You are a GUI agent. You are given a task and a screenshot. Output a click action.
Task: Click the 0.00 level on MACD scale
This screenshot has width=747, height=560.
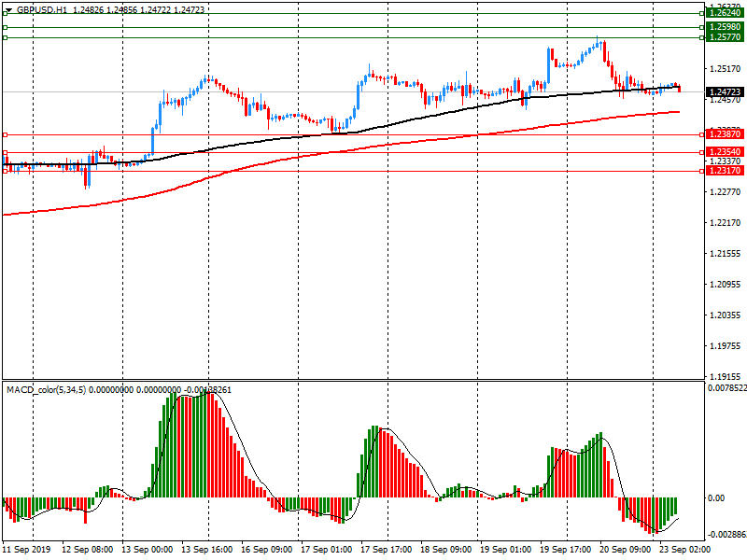716,498
